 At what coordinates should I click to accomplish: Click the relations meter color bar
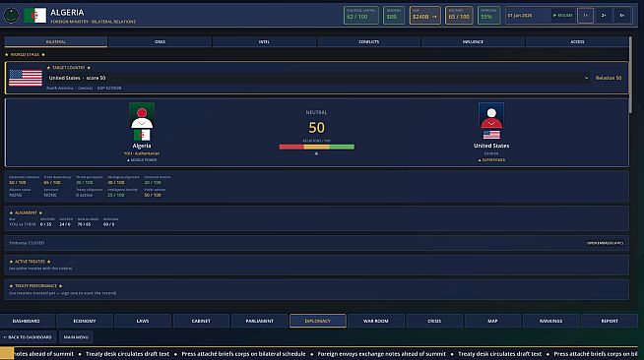pyautogui.click(x=317, y=147)
